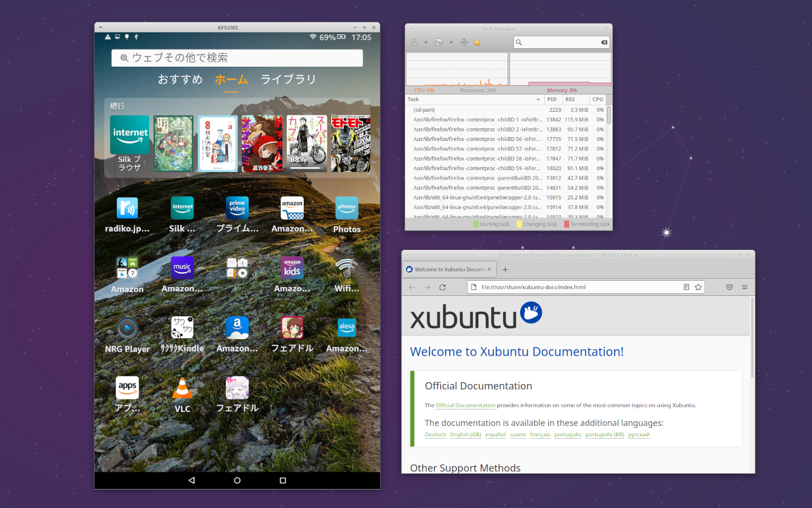Open a new Firefox tab
The height and width of the screenshot is (508, 812).
(x=506, y=269)
